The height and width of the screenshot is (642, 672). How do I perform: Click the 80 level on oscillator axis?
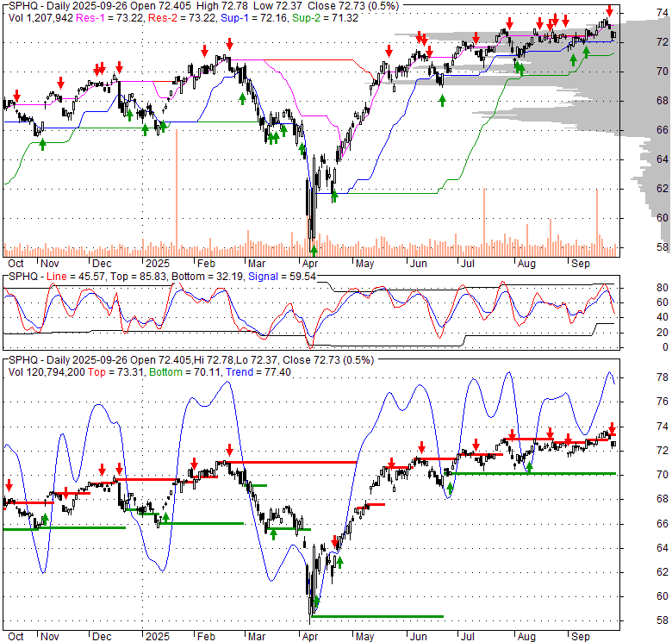(x=663, y=288)
